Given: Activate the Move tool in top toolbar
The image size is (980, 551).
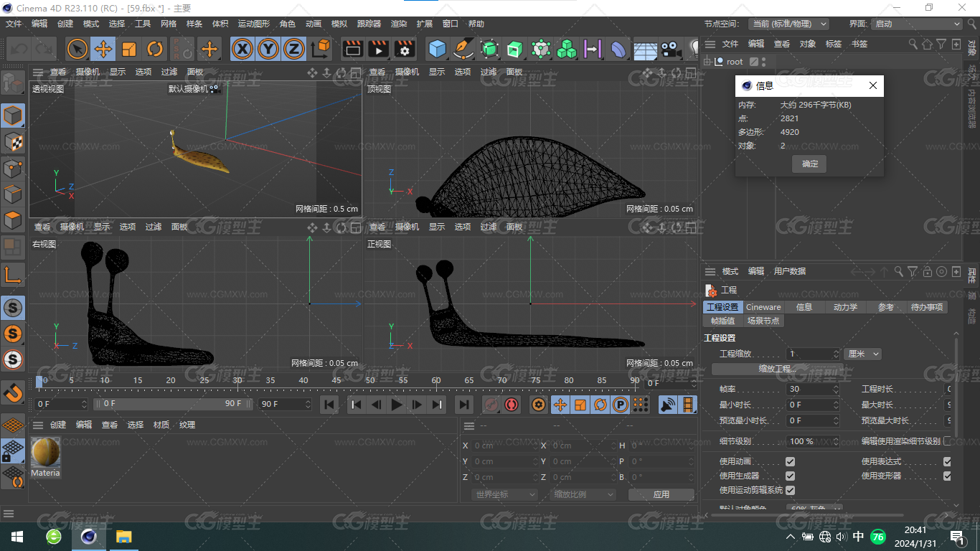Looking at the screenshot, I should click(x=103, y=49).
